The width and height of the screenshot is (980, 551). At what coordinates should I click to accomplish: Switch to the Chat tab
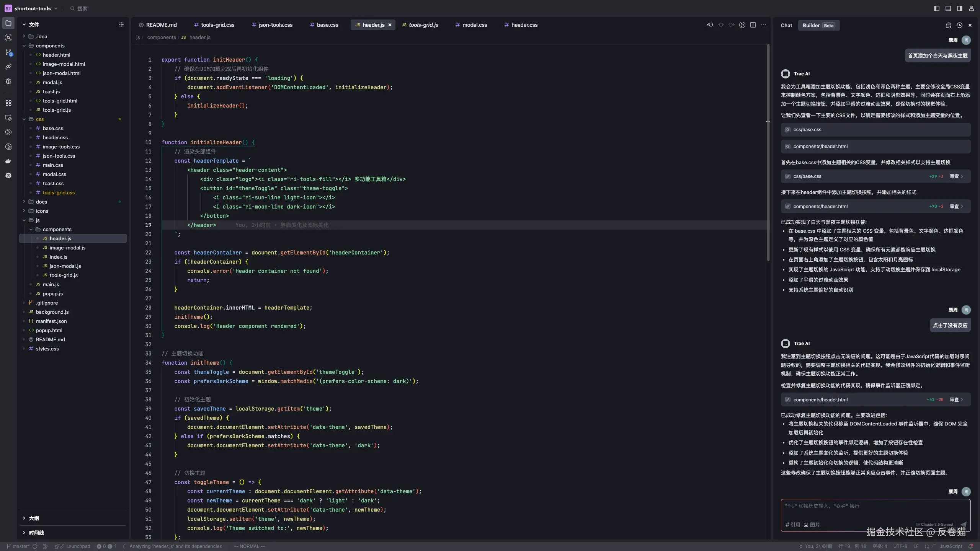(786, 25)
